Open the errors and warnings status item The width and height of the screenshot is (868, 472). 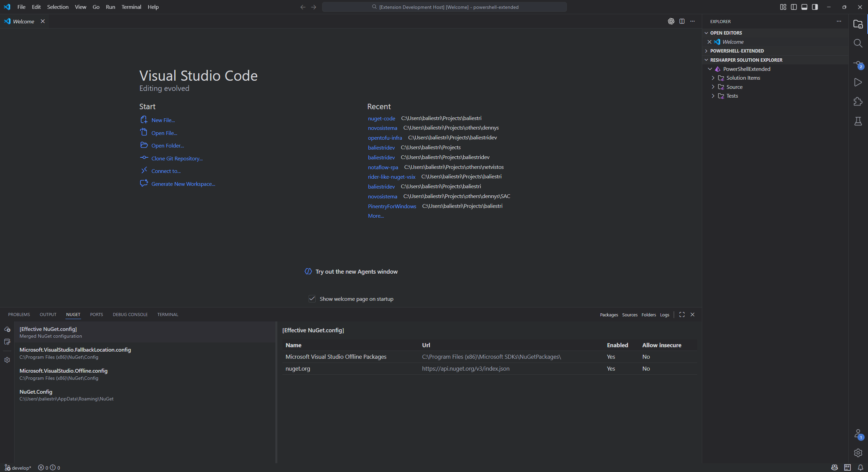point(49,468)
